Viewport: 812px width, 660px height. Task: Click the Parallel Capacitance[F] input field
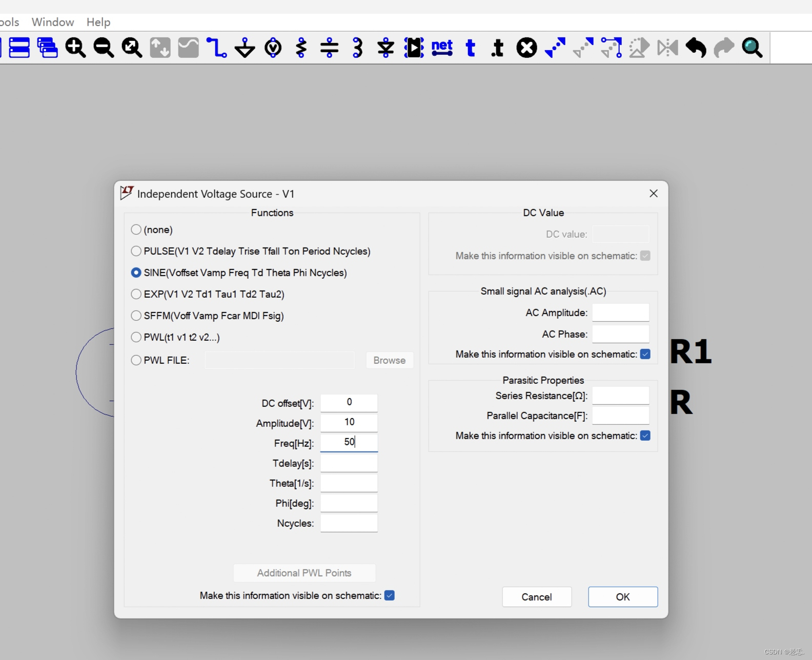pos(621,416)
